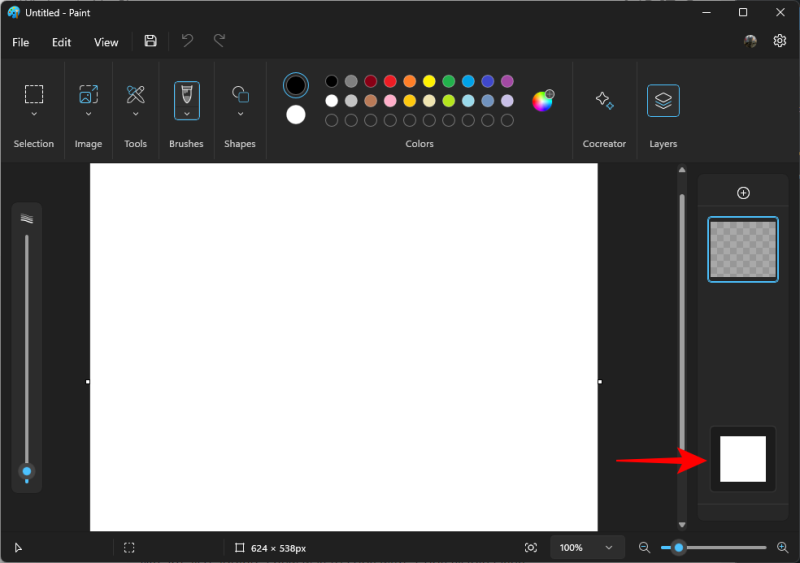Open the Edit menu
800x563 pixels.
point(61,42)
